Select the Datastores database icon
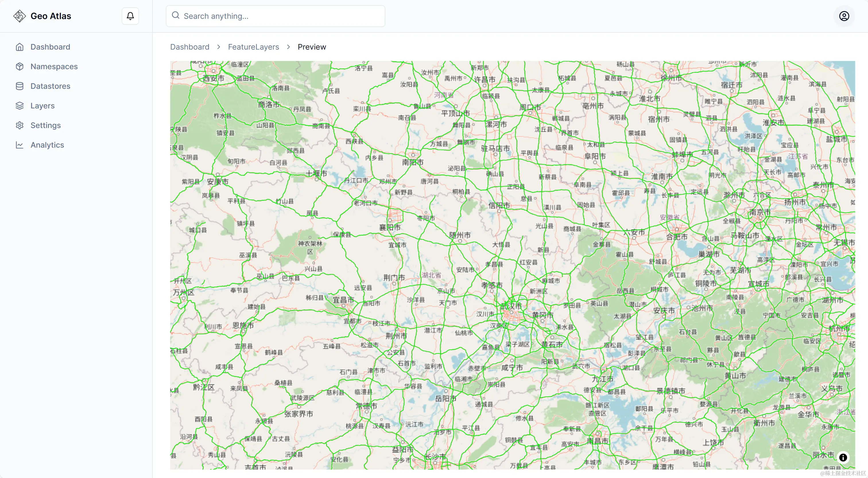 point(20,86)
